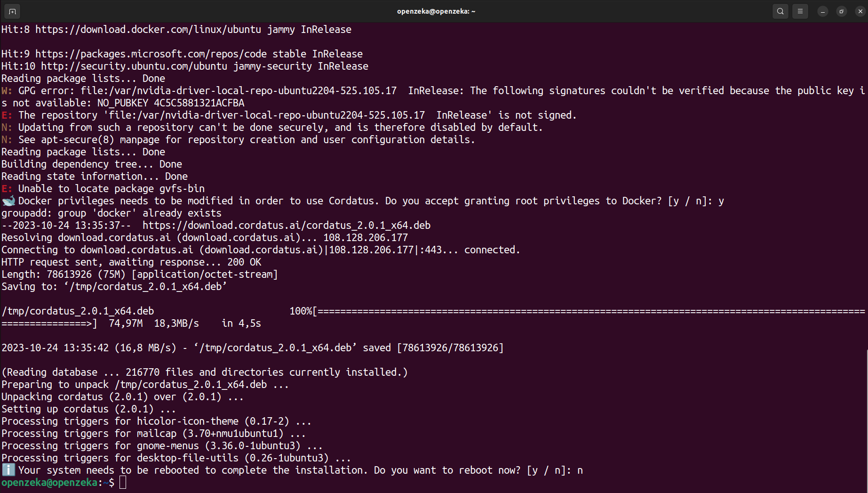Screen dimensions: 868x493
Task: Click the 100% download progress bar
Action: coord(588,311)
